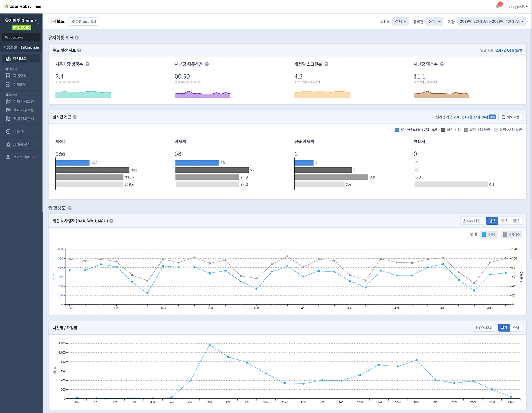Switch hourly chart to 요일 view

coord(516,328)
